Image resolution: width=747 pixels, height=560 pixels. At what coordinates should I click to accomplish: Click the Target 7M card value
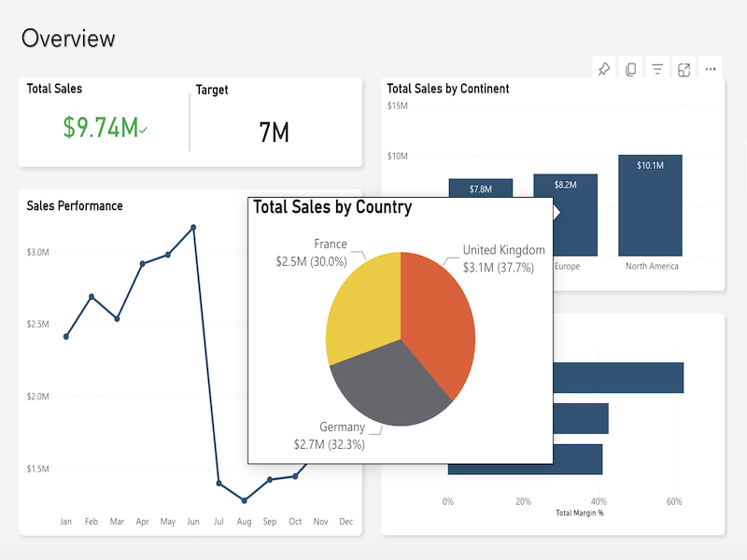coord(274,132)
